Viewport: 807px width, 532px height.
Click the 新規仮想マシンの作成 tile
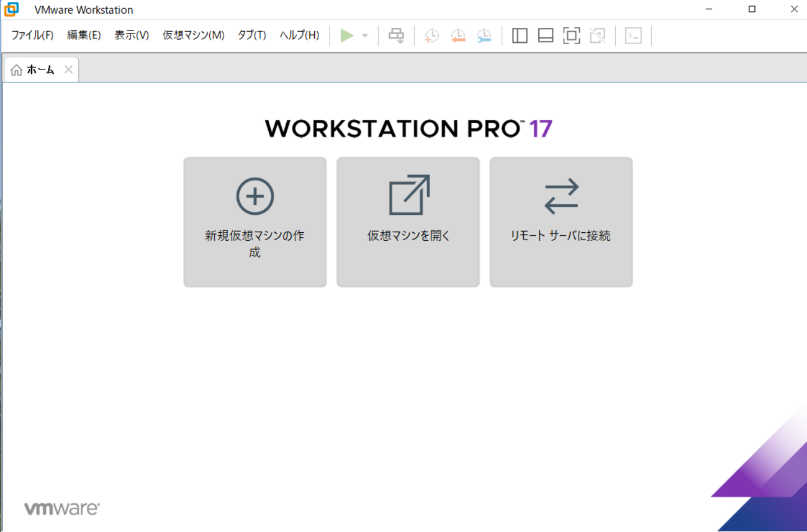[255, 222]
